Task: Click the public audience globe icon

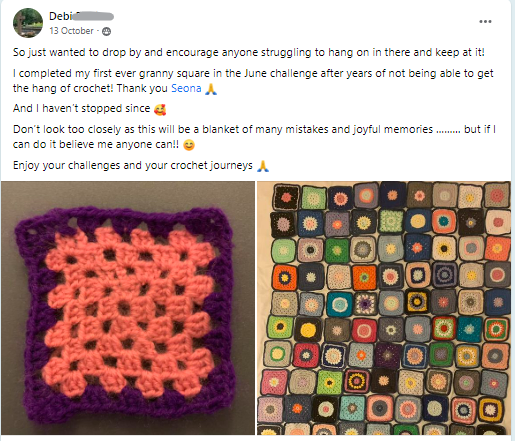Action: click(106, 31)
